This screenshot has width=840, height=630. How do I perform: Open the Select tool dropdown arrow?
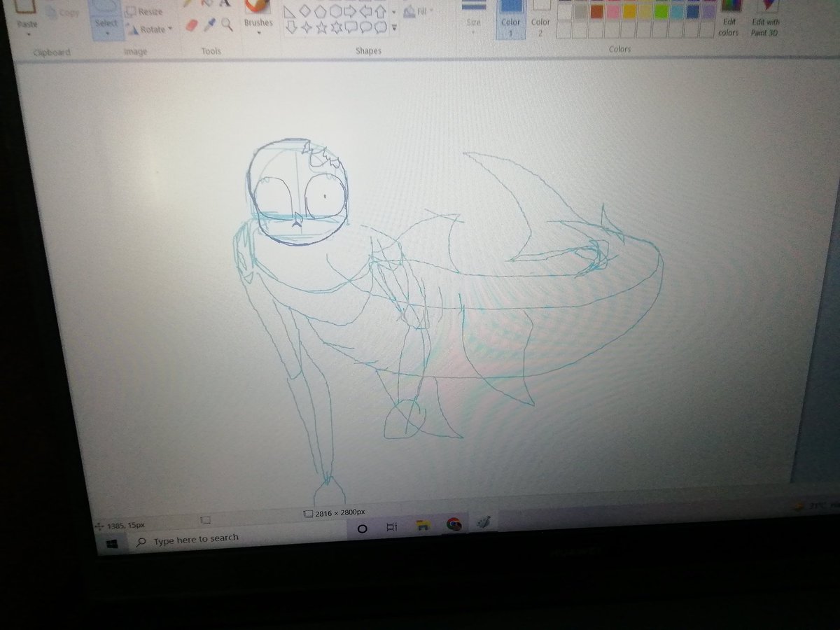click(x=106, y=34)
